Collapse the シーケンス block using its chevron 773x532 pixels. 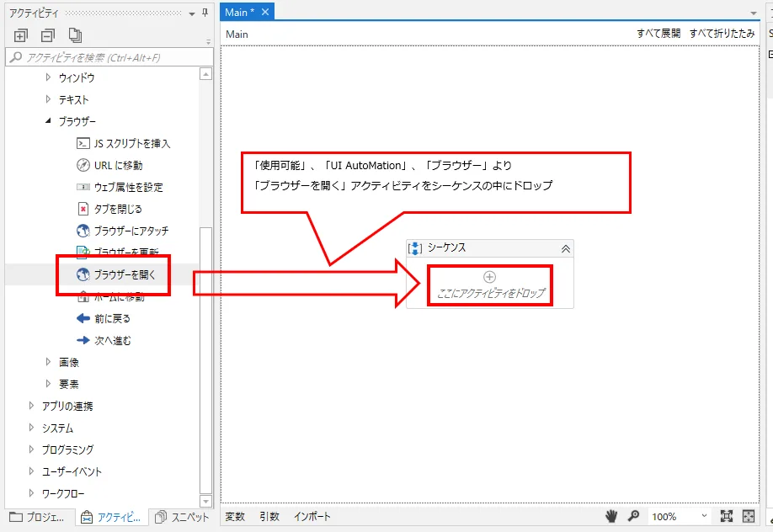point(568,247)
